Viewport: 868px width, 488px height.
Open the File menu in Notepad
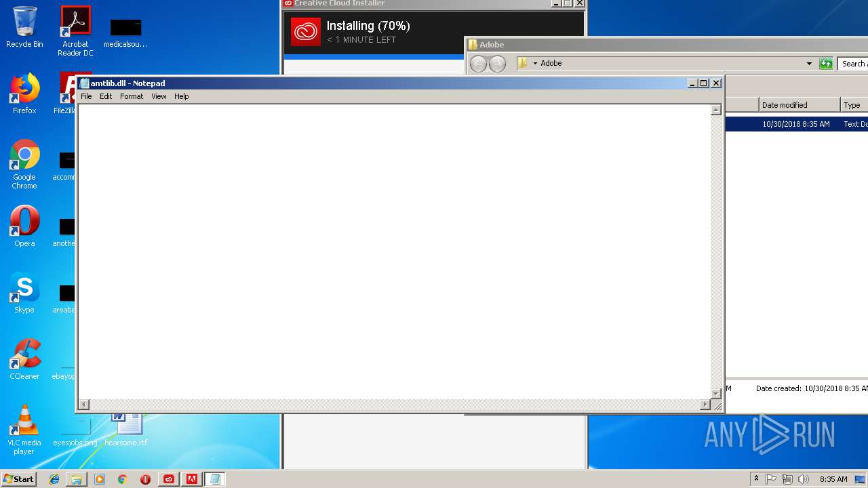[x=86, y=96]
